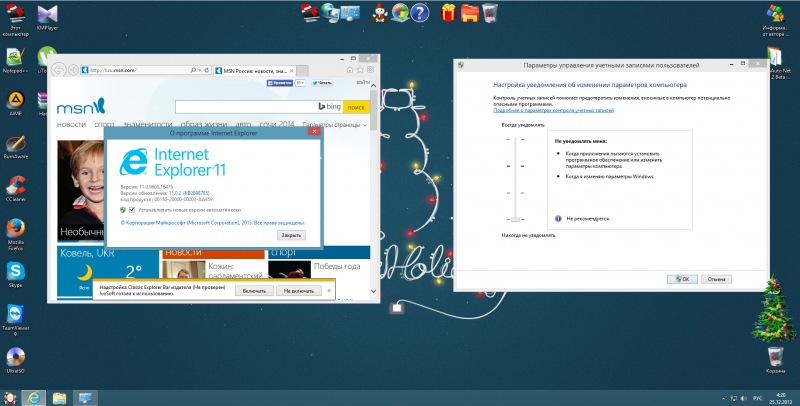The image size is (800, 406).
Task: Open 'Подробнее о параметрах контроля учетных записей' link
Action: click(554, 110)
